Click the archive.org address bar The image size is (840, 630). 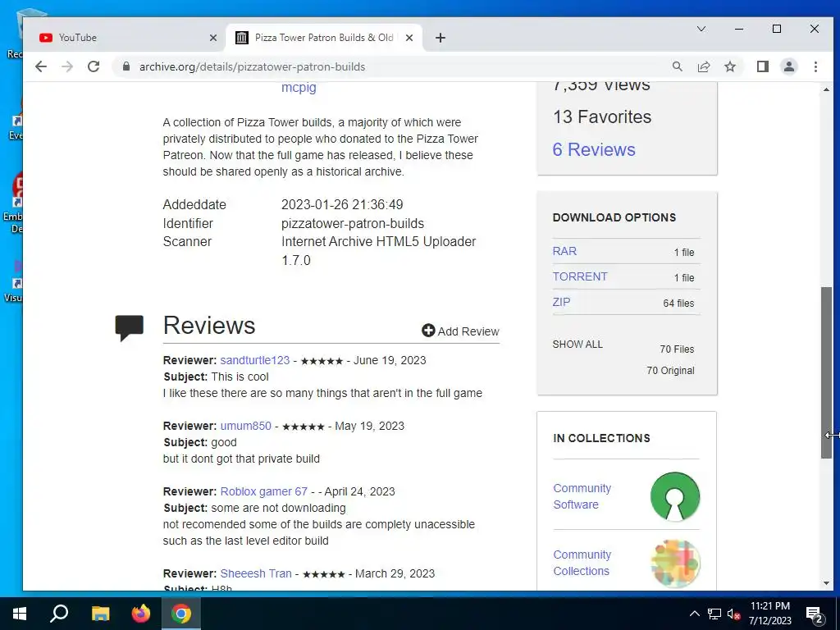[396, 66]
